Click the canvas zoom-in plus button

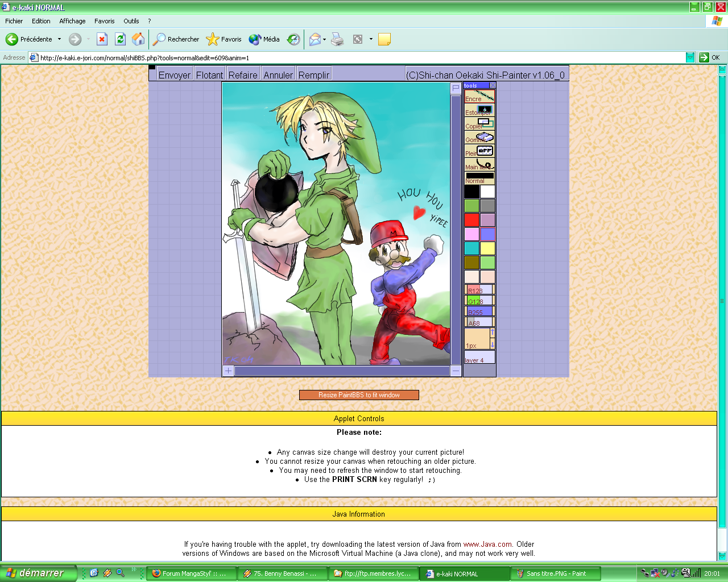228,371
